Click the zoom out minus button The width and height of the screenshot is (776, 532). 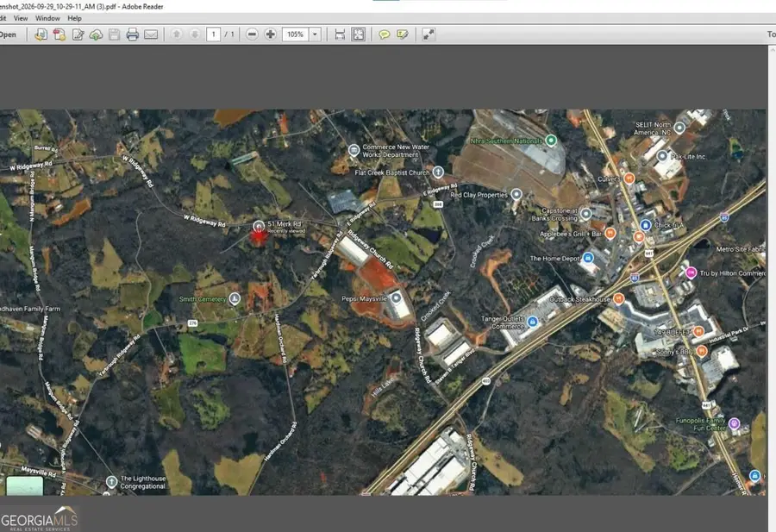tap(252, 34)
